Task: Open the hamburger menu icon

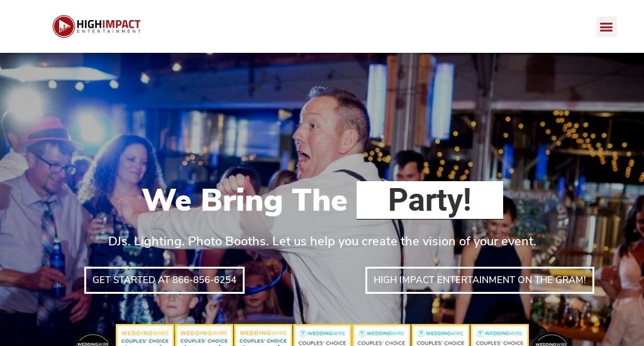Action: coord(606,26)
